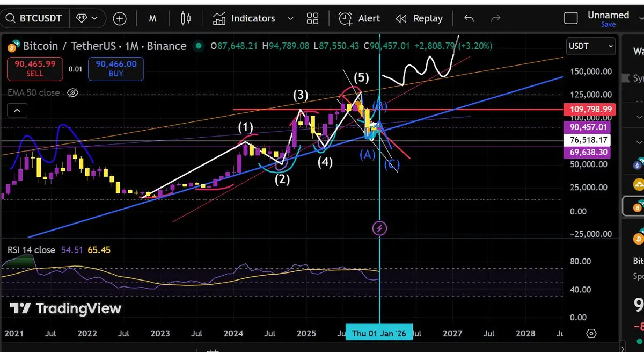The width and height of the screenshot is (644, 352).
Task: Click the 2025 time axis label
Action: coord(306,333)
